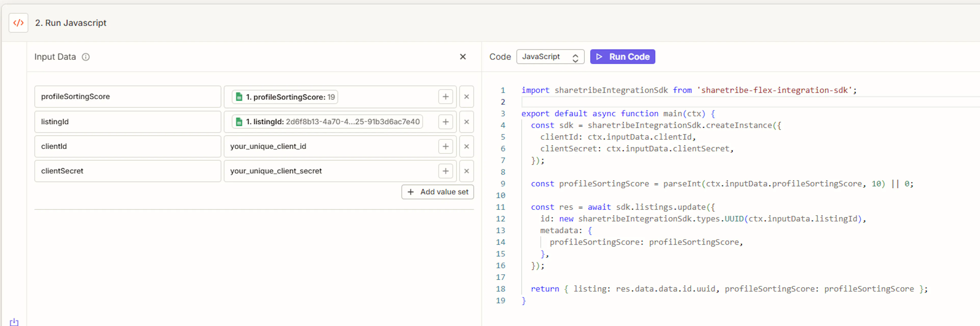Click the '2. Run Javascript' step title
Image resolution: width=980 pixels, height=326 pixels.
71,23
